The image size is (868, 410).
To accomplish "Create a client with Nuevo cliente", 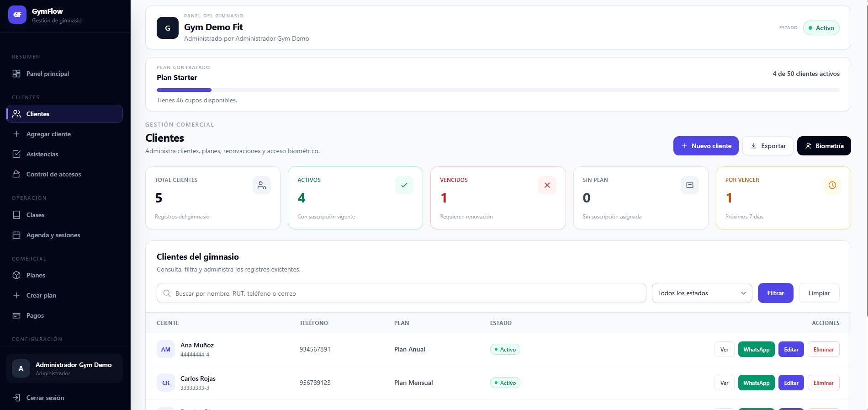I will tap(706, 146).
